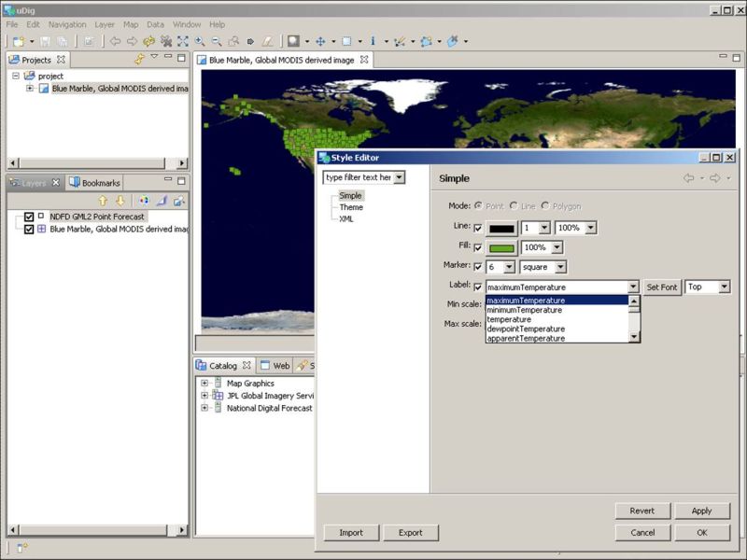Expand the Map Graphics catalog entry
The height and width of the screenshot is (560, 747).
pyautogui.click(x=204, y=383)
